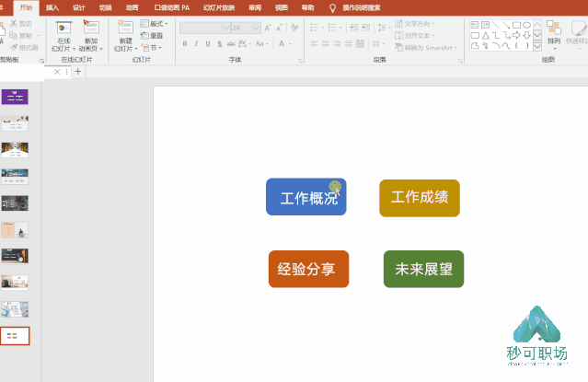Select the oval shape in shapes gallery

click(526, 25)
